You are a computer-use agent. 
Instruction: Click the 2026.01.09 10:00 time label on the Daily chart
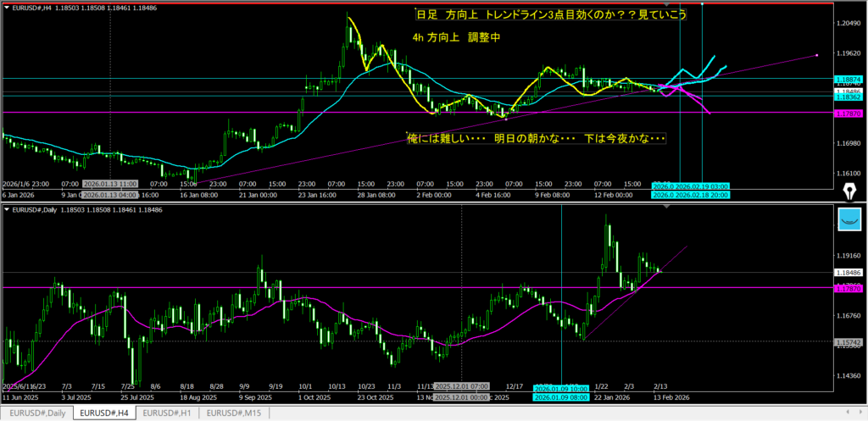point(562,389)
